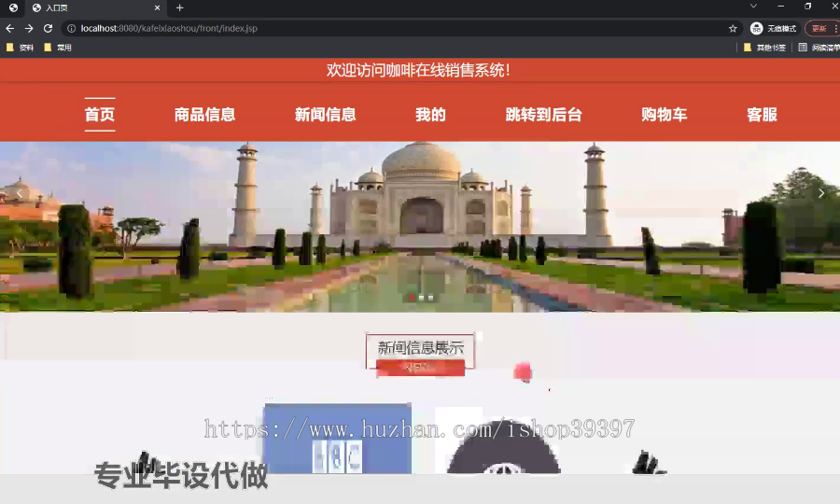840x504 pixels.
Task: Minimize the browser window
Action: pyautogui.click(x=780, y=6)
